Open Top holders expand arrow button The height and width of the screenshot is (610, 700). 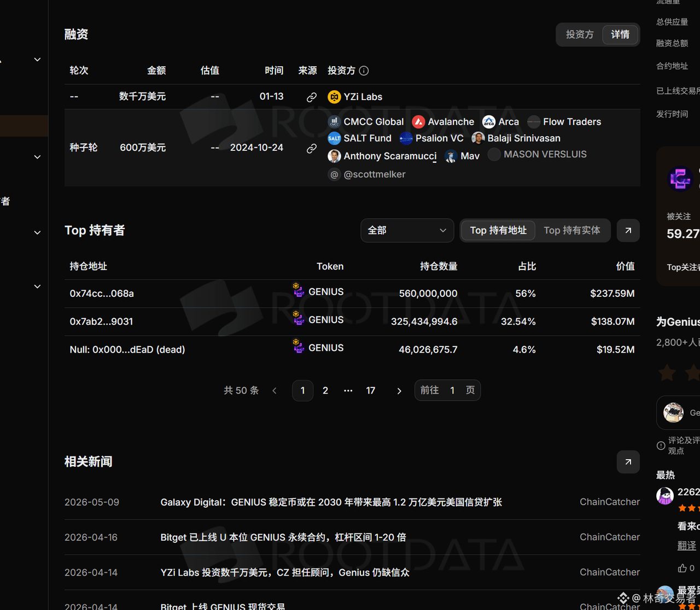[628, 231]
